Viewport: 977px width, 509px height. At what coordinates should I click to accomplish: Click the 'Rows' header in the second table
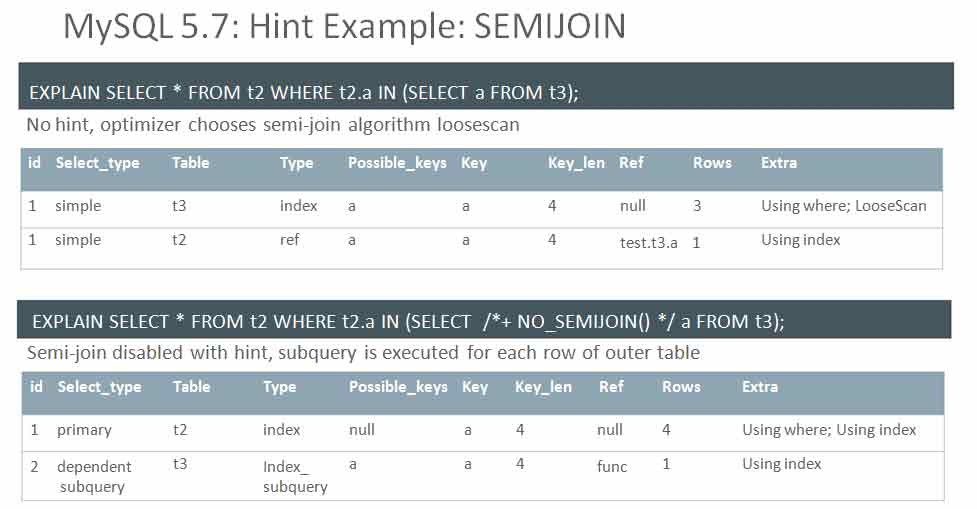(679, 387)
